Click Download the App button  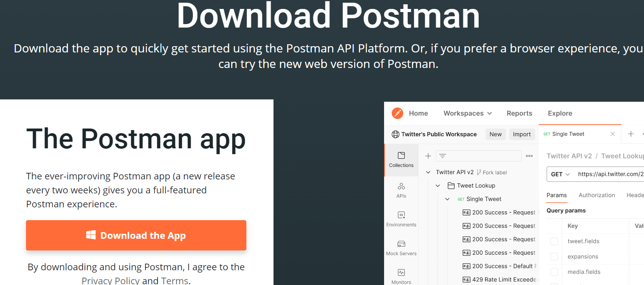click(136, 235)
